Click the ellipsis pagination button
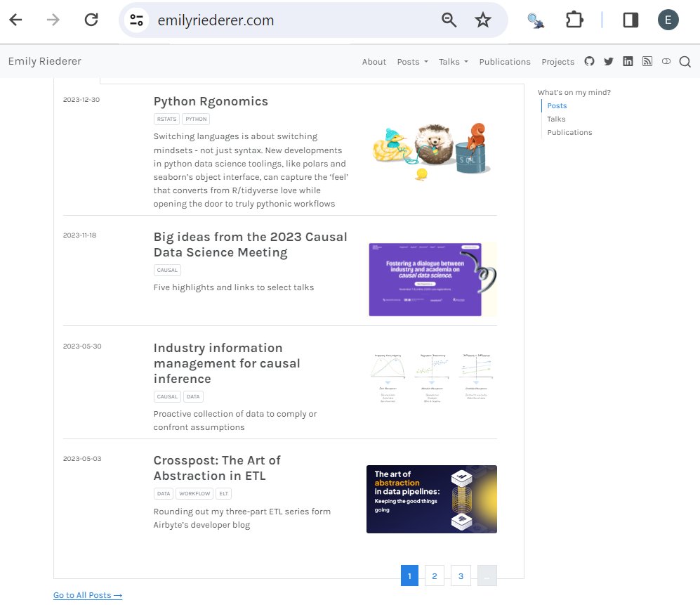The height and width of the screenshot is (605, 700). point(487,575)
